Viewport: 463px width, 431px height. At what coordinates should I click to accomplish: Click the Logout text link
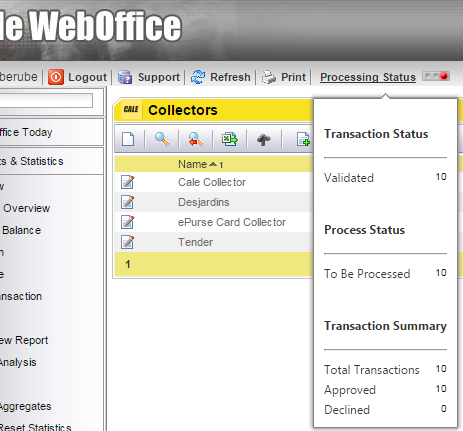[x=87, y=77]
